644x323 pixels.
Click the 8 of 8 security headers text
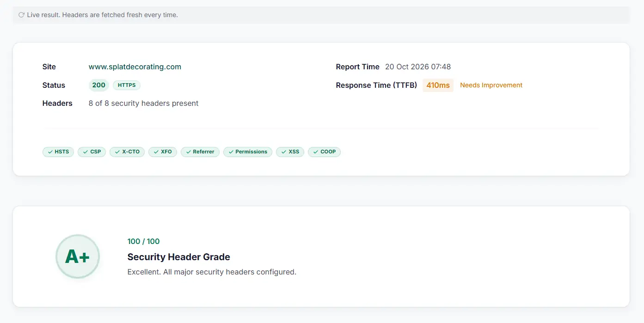[x=143, y=103]
